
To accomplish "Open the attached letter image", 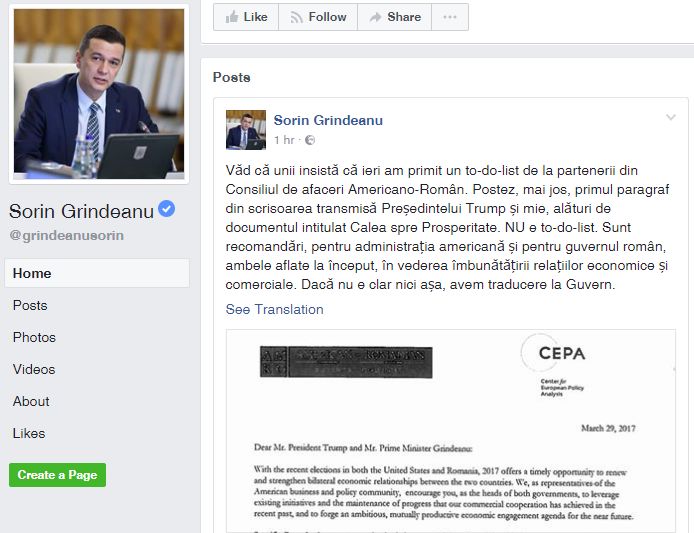I will (451, 431).
